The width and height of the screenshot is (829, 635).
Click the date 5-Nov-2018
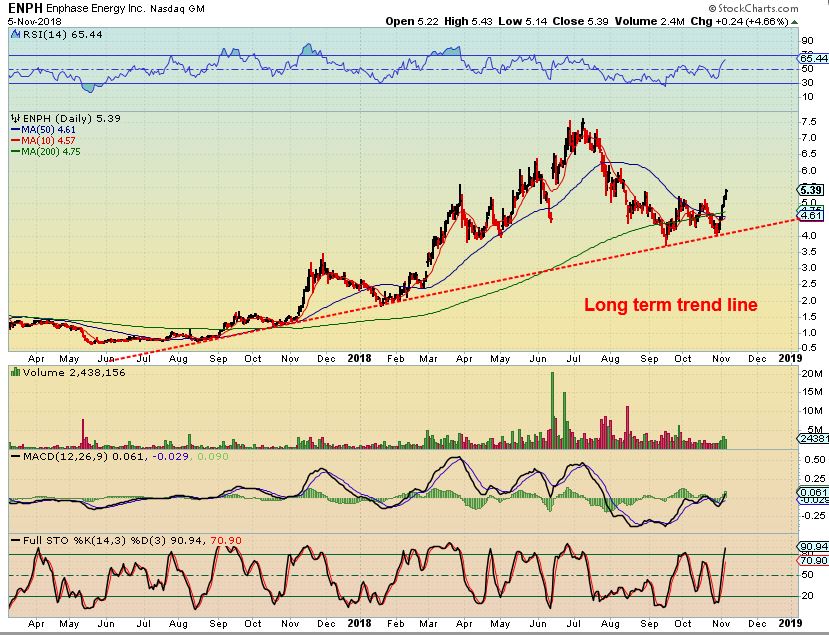coord(34,22)
